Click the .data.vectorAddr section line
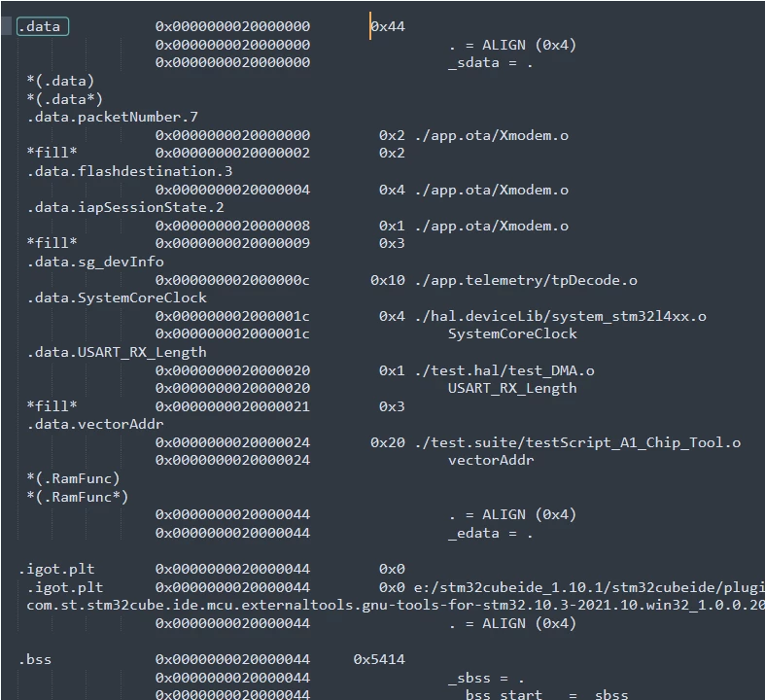Image resolution: width=765 pixels, height=700 pixels. coord(95,425)
